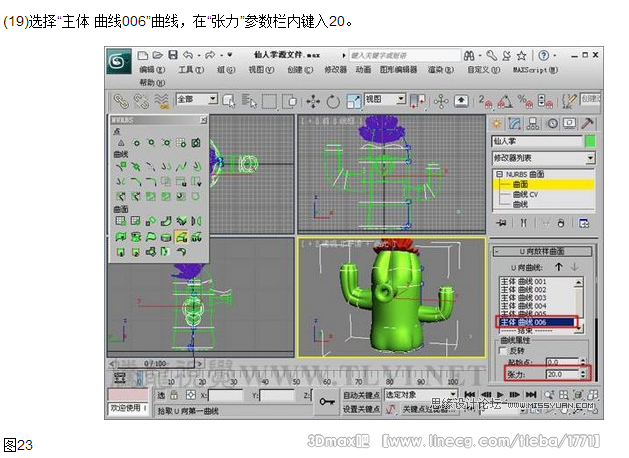Select Bind to Space Warp tool
The height and width of the screenshot is (458, 629).
162,101
